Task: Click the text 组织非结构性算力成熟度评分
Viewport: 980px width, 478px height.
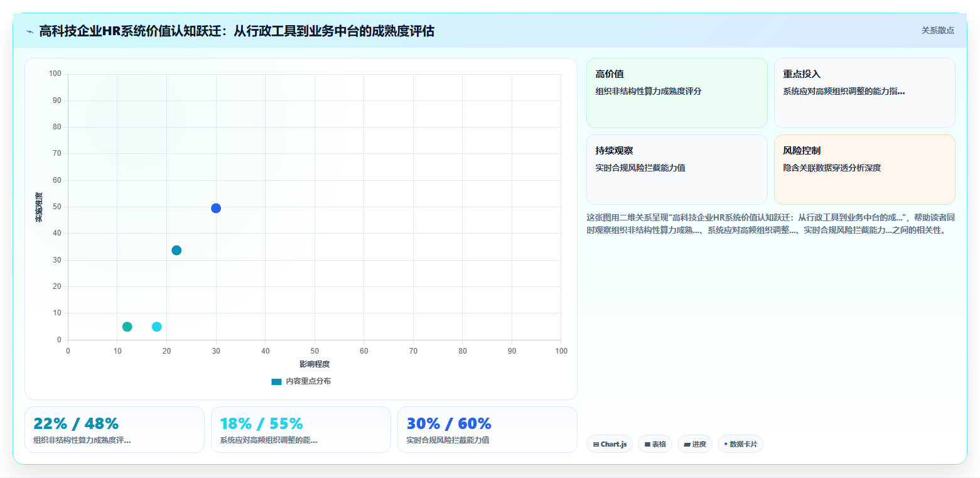Action: click(649, 91)
